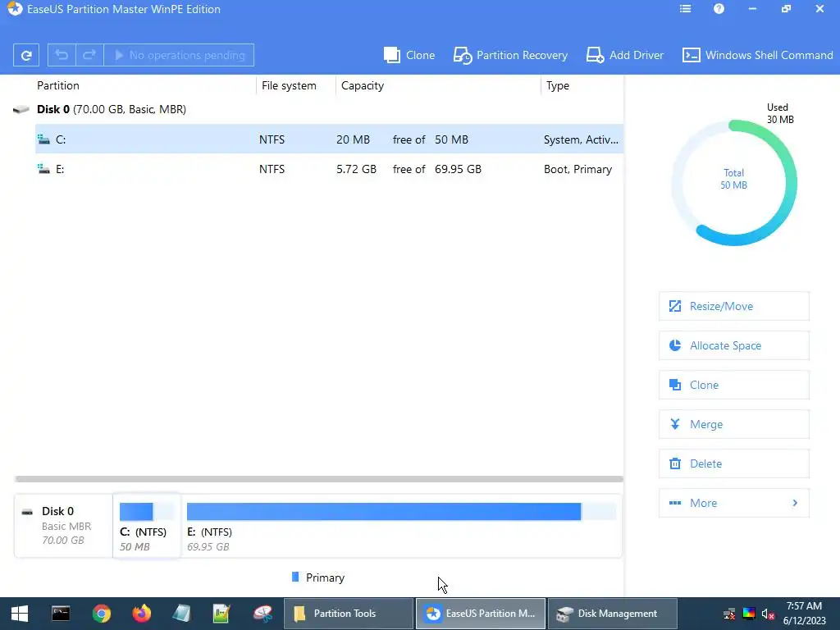This screenshot has width=840, height=630.
Task: Switch to Disk Management taskbar window
Action: [x=613, y=614]
